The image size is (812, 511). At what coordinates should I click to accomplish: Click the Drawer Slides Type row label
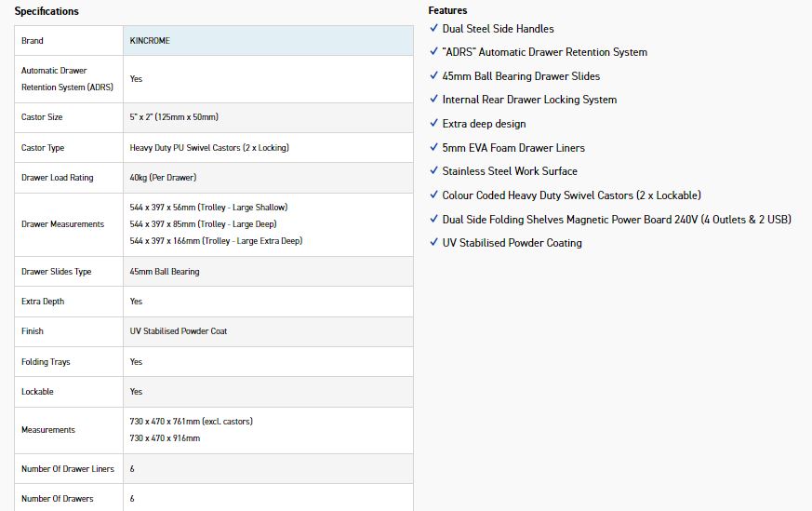(x=57, y=272)
